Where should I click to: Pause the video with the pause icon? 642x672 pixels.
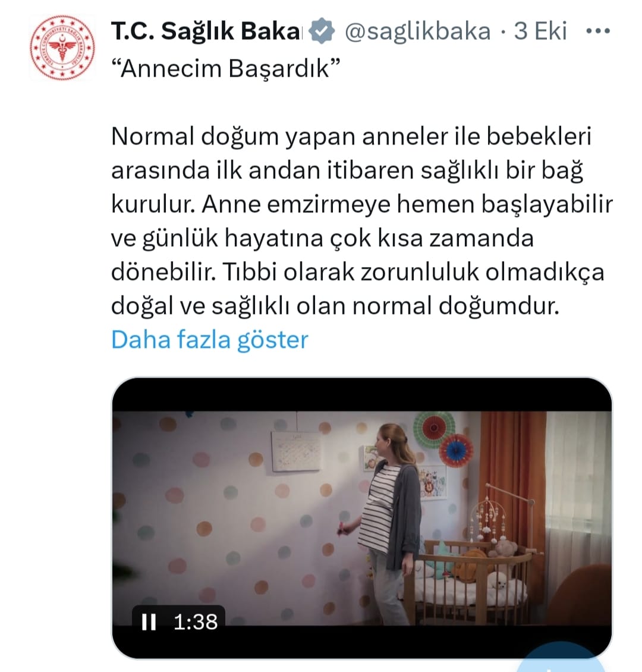pyautogui.click(x=149, y=621)
